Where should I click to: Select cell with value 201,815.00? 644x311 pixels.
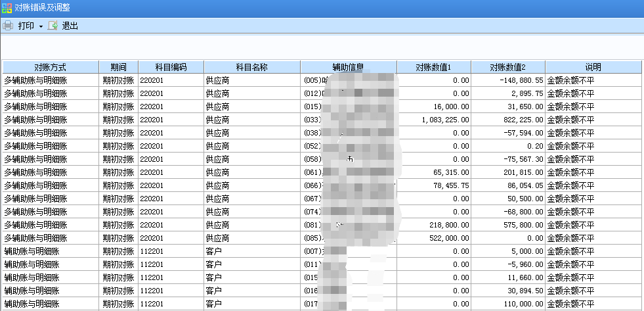pyautogui.click(x=509, y=172)
